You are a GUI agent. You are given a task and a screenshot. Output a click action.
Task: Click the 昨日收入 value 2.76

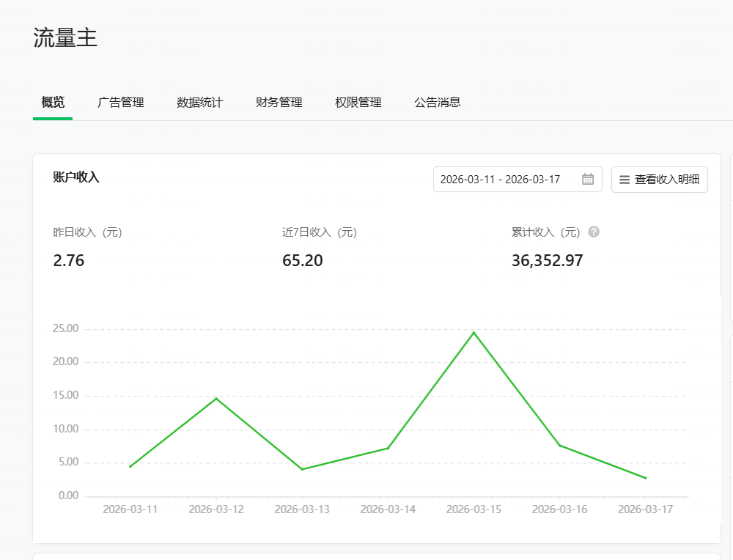click(69, 260)
